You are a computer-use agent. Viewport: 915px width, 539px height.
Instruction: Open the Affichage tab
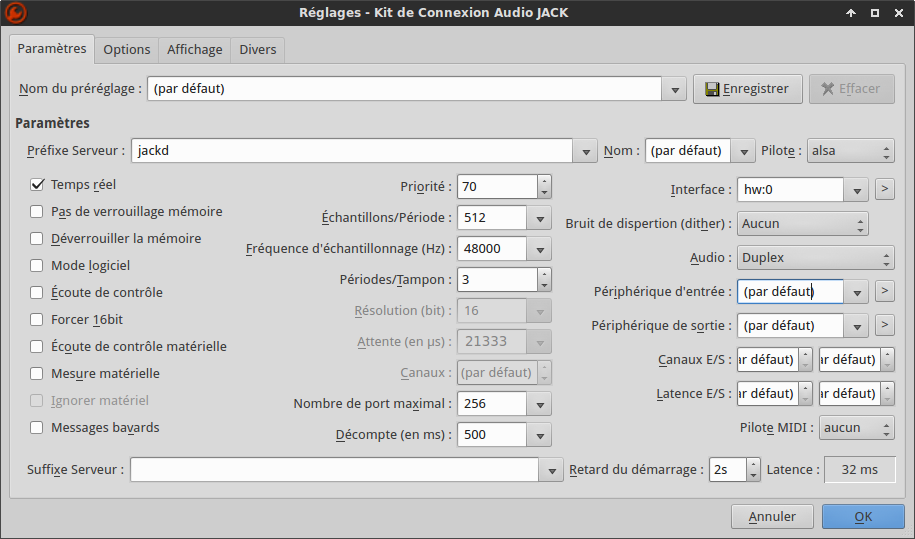(195, 49)
